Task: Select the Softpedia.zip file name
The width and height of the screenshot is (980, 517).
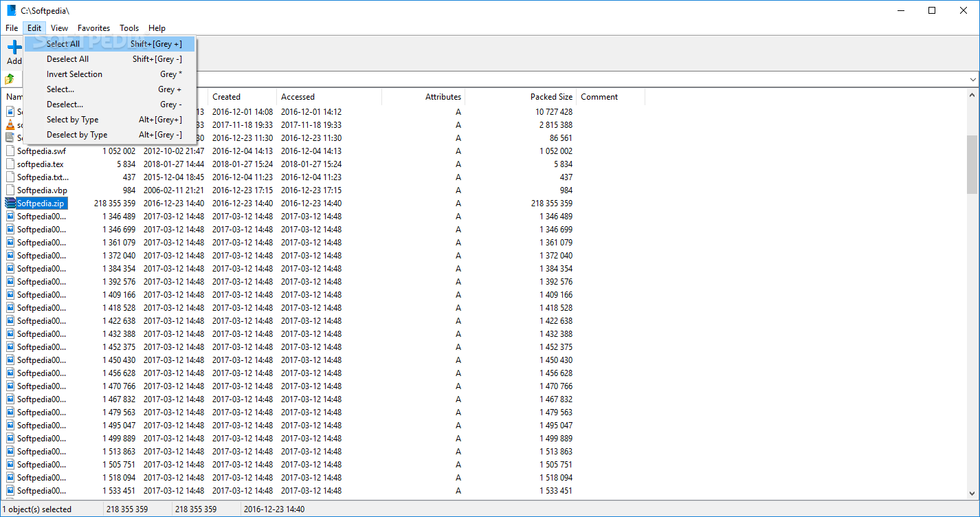Action: 41,203
